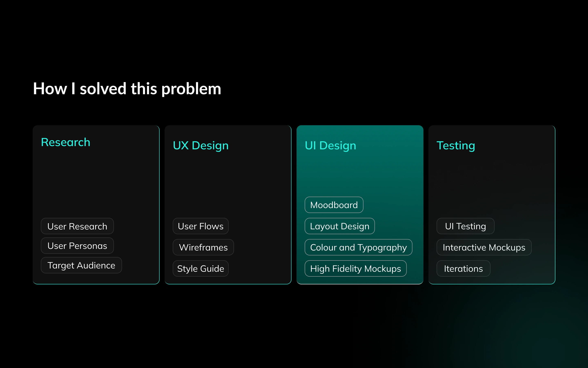Click the Moodboard tag
The image size is (588, 368).
coord(334,205)
